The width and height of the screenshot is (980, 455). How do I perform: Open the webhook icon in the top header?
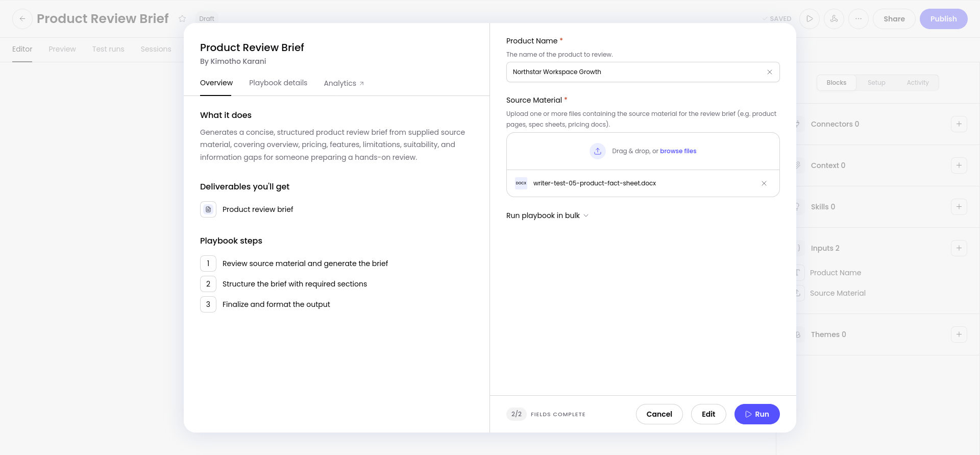(x=834, y=19)
